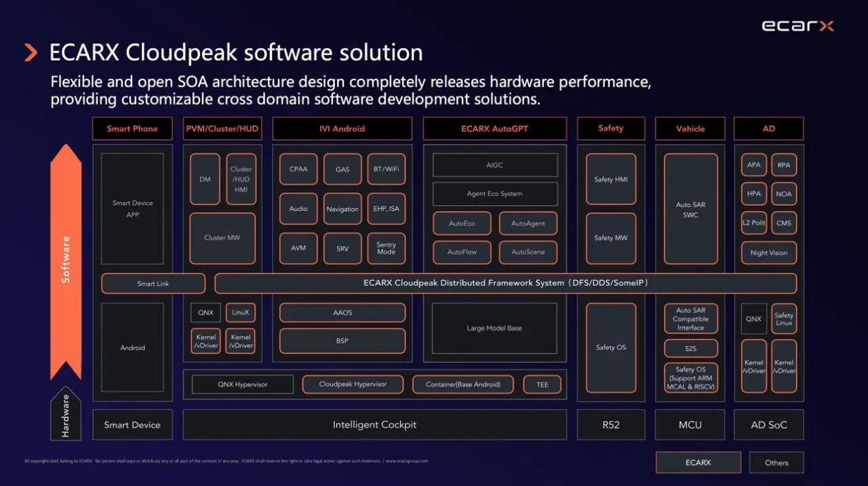Image resolution: width=868 pixels, height=486 pixels.
Task: Click the Others legend box
Action: click(776, 463)
